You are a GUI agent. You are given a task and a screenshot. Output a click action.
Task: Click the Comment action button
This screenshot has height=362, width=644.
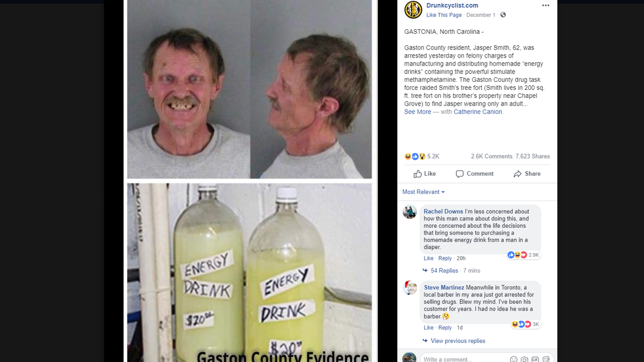pos(475,173)
